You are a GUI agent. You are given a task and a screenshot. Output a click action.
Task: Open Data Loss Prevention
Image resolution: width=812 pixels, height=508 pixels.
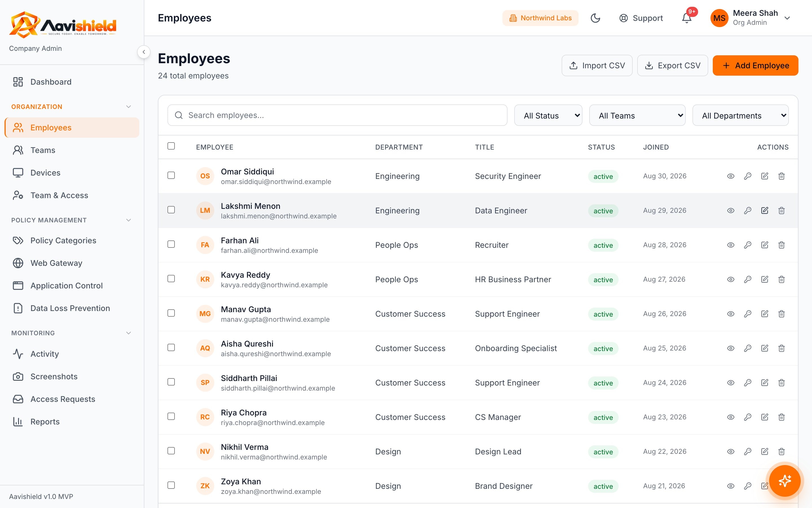tap(72, 308)
